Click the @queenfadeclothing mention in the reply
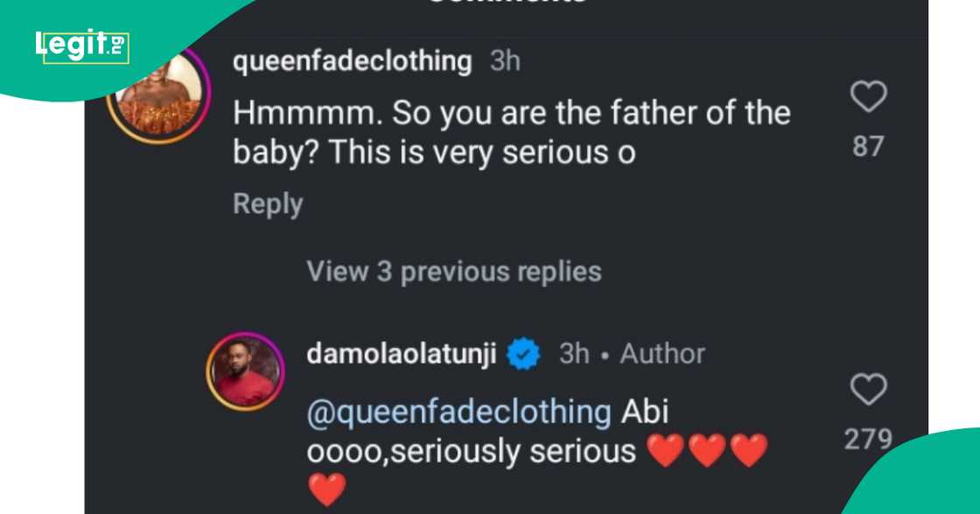This screenshot has width=980, height=514. coord(458,411)
